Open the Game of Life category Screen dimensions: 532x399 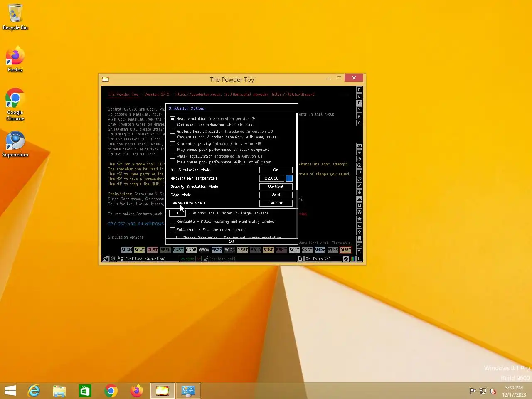pyautogui.click(x=360, y=225)
